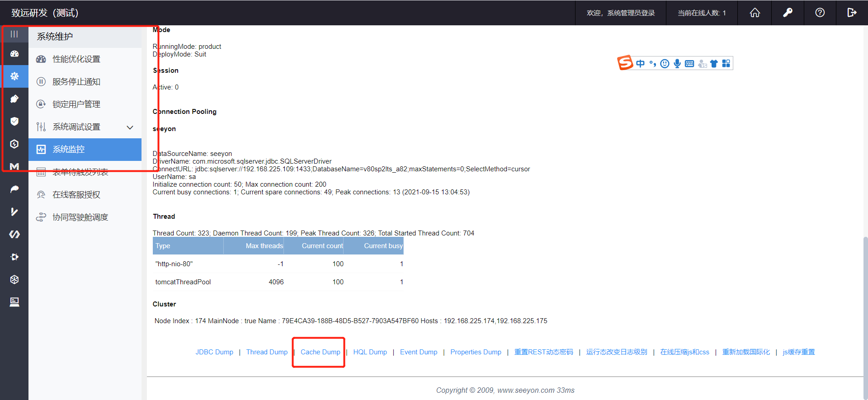Click the Type column header
This screenshot has width=868, height=400.
pyautogui.click(x=188, y=246)
